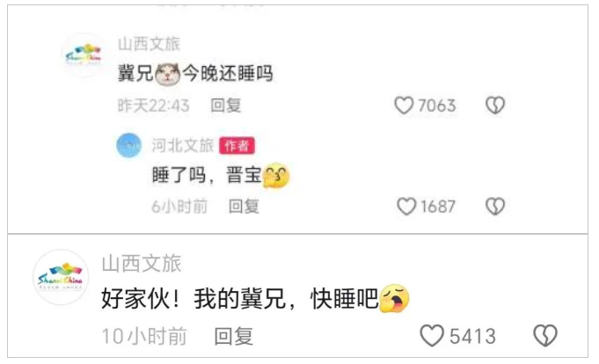
Task: Like 河北文旅's reply '睡了吗，晋宝'
Action: (x=406, y=207)
